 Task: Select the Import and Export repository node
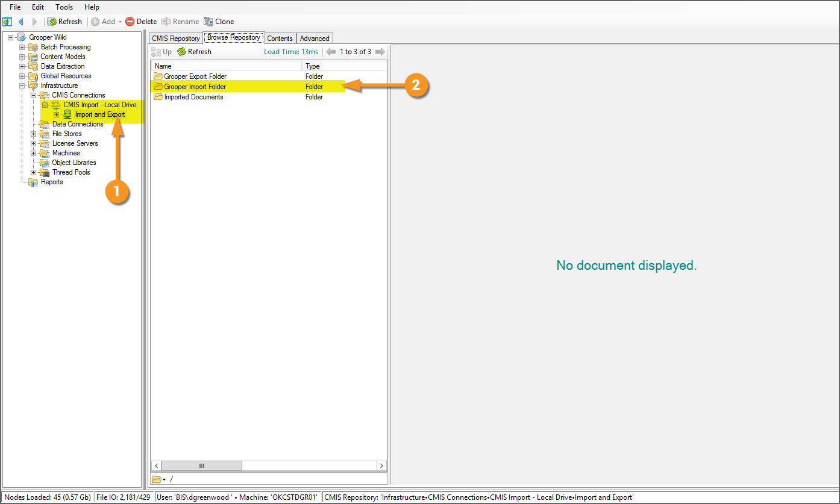click(x=100, y=114)
